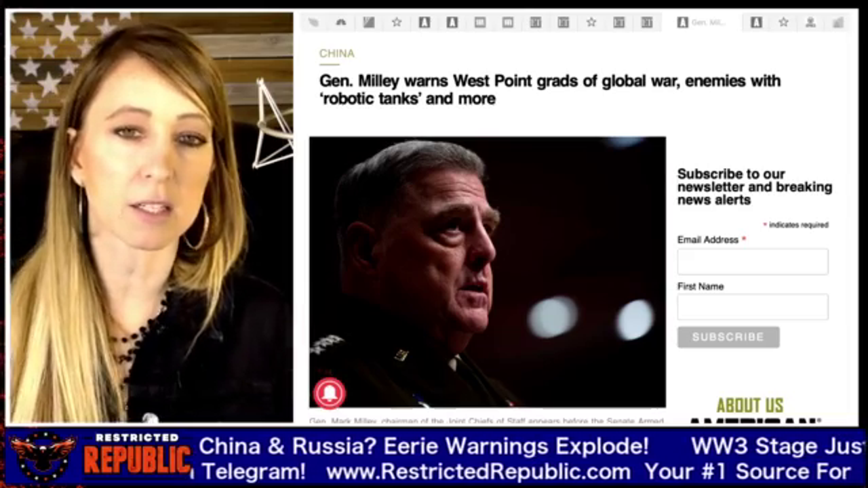Open the peacock-shaped icon tab

click(341, 22)
